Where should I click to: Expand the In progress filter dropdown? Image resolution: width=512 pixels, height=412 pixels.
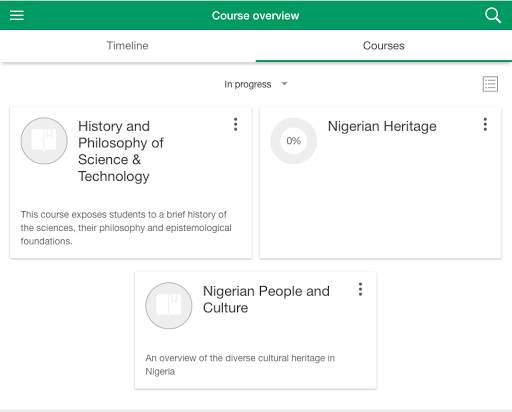pos(255,84)
